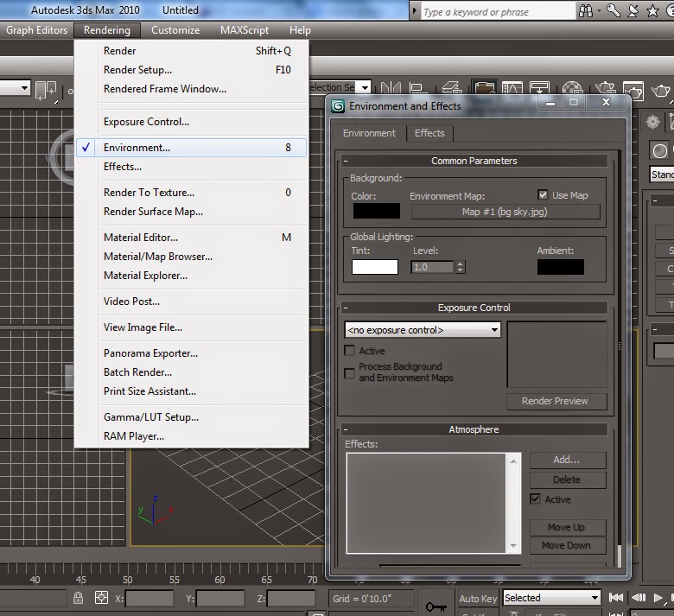The width and height of the screenshot is (674, 616).
Task: Click the X coordinate input field
Action: click(x=149, y=598)
